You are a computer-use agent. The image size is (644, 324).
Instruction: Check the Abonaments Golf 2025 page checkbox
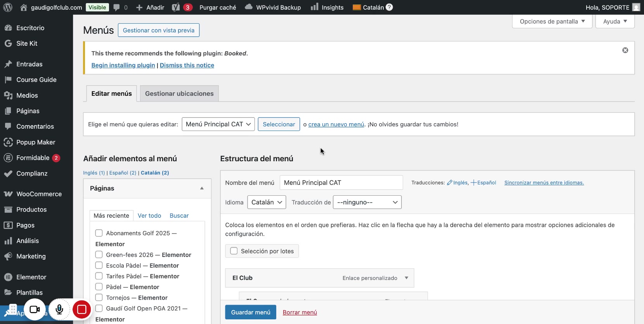pyautogui.click(x=99, y=233)
